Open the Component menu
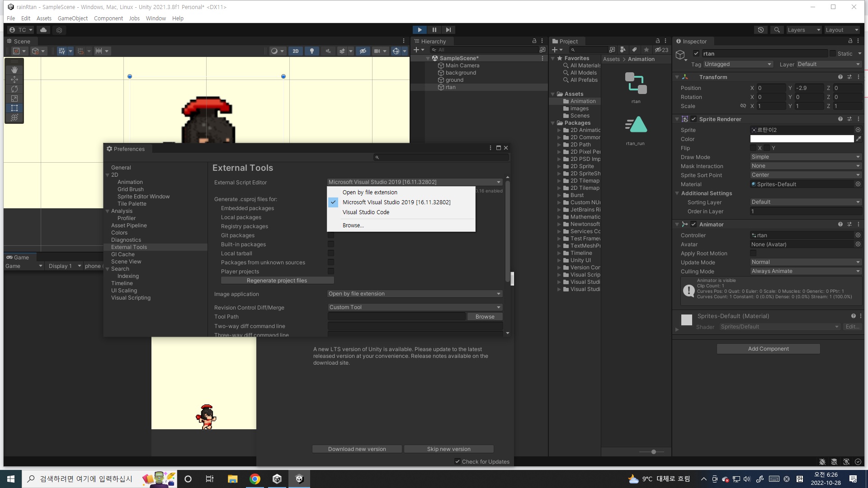This screenshot has width=868, height=488. (108, 19)
